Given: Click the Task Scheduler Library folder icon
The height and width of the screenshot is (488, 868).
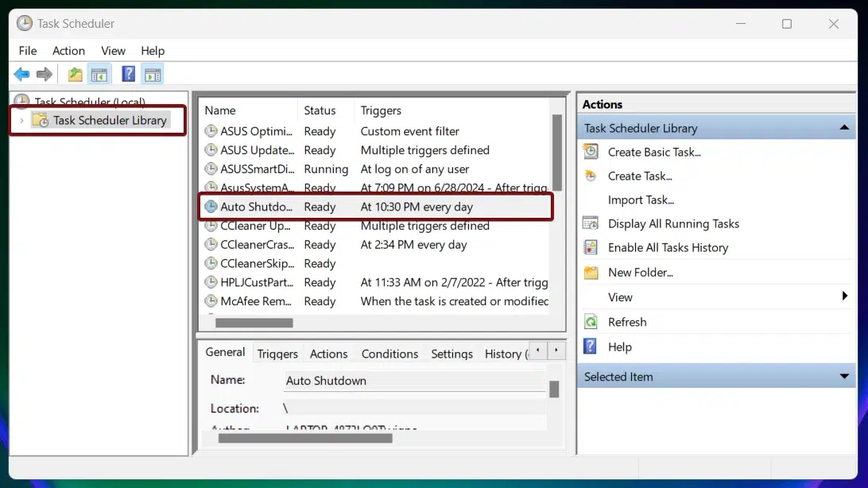Looking at the screenshot, I should [41, 120].
